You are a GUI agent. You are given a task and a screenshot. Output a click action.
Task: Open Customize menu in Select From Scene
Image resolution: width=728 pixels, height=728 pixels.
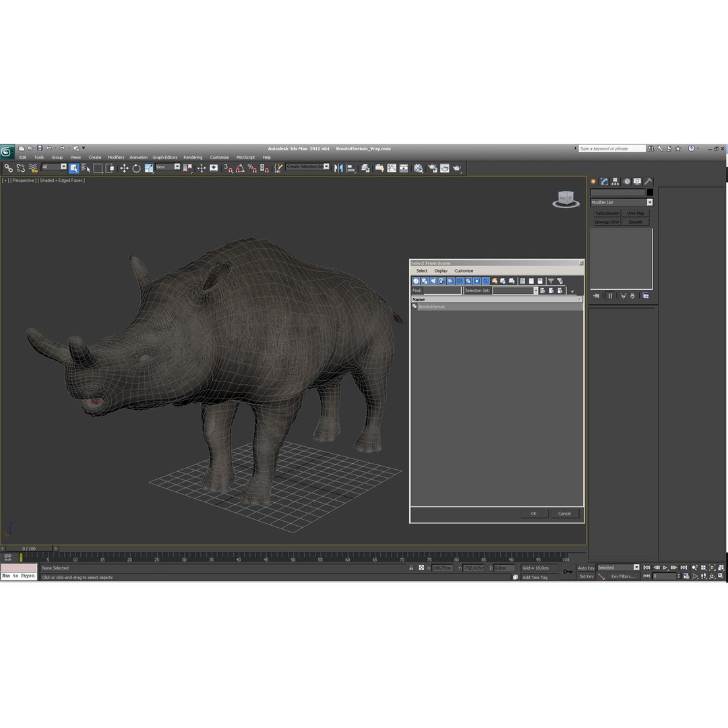464,271
